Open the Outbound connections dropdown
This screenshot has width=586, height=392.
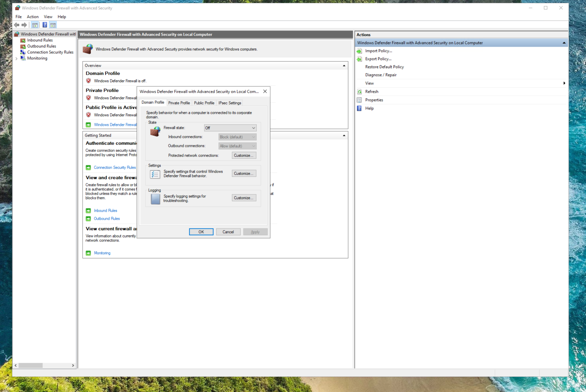[x=237, y=146]
